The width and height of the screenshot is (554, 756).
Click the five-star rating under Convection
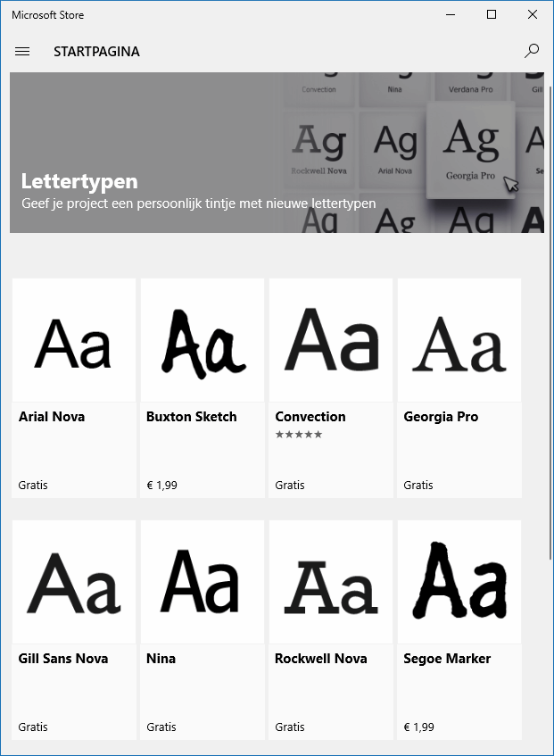pyautogui.click(x=299, y=435)
